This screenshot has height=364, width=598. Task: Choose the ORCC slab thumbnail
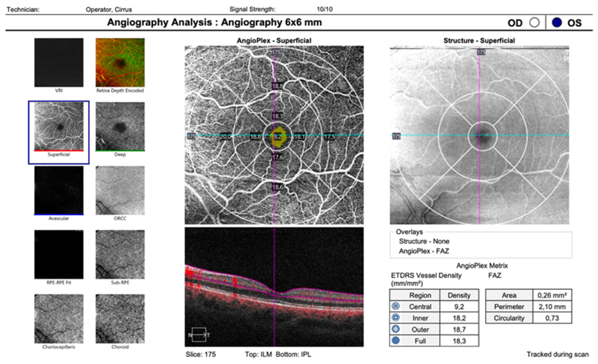click(x=120, y=190)
